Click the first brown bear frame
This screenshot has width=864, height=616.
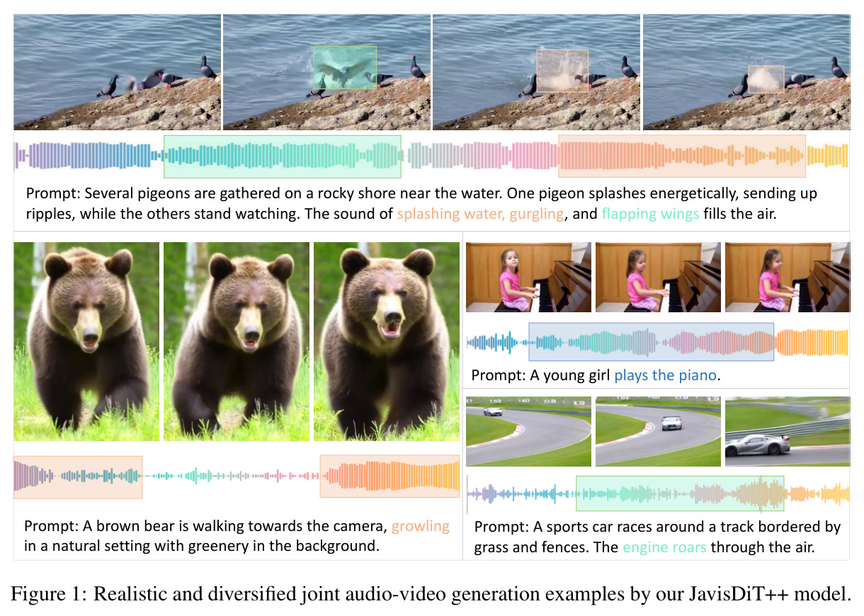(86, 341)
